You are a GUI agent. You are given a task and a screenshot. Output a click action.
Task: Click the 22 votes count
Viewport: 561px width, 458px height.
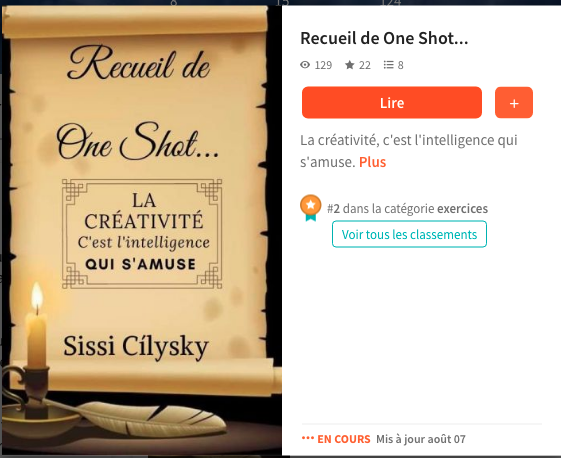click(x=365, y=65)
